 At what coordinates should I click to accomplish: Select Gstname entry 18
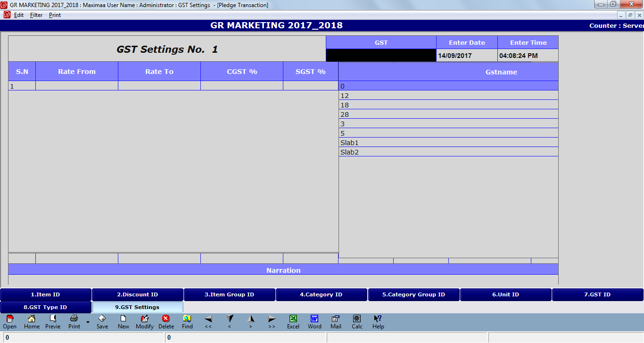coord(448,105)
